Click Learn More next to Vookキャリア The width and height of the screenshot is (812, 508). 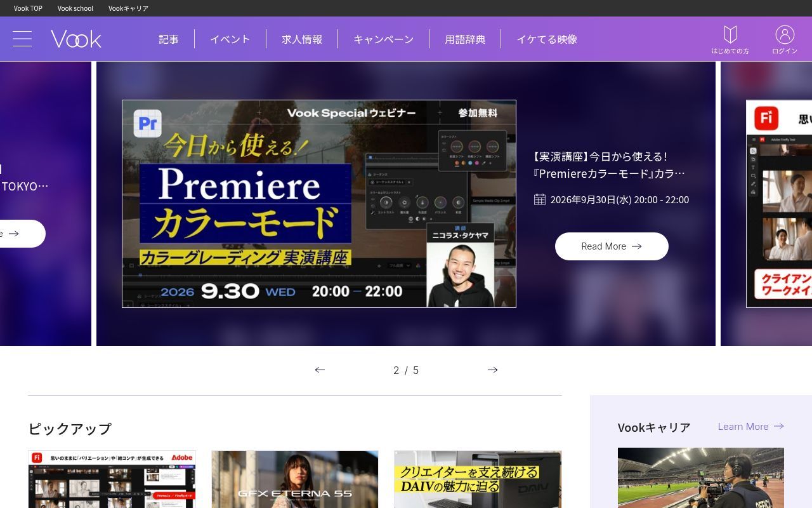point(751,427)
